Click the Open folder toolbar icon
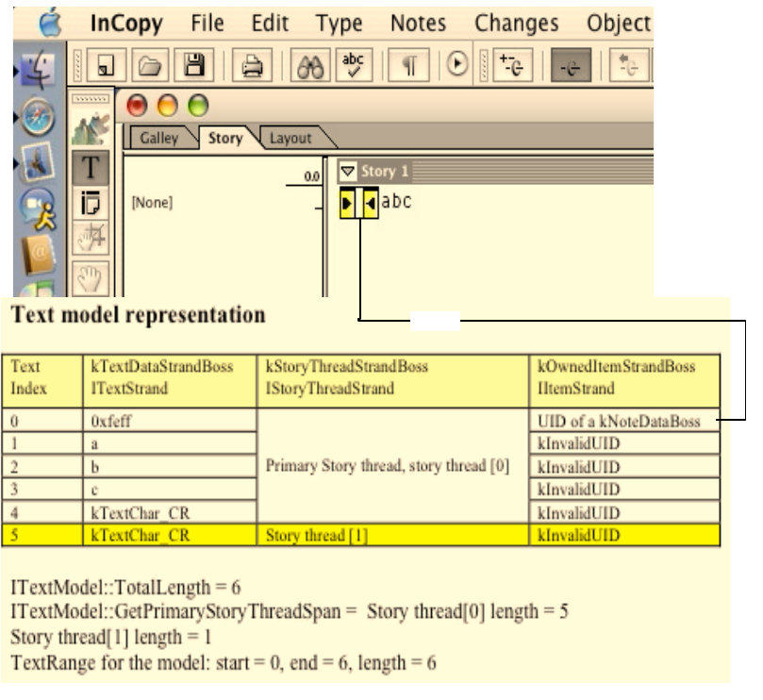The width and height of the screenshot is (763, 700). click(149, 65)
